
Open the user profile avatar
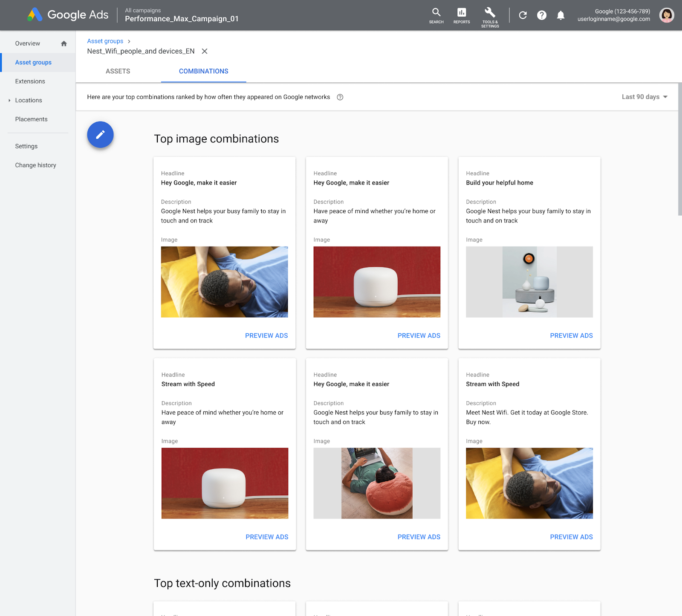coord(667,15)
